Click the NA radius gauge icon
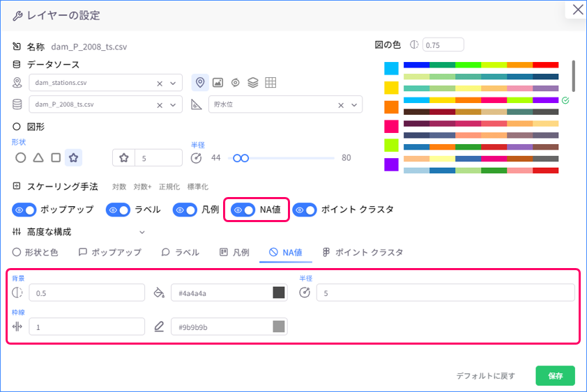Image resolution: width=587 pixels, height=392 pixels. [305, 293]
